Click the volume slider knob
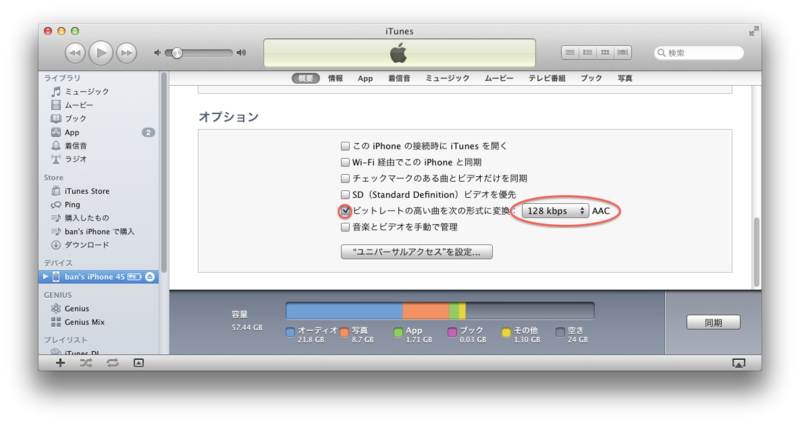Image resolution: width=800 pixels, height=424 pixels. point(177,53)
